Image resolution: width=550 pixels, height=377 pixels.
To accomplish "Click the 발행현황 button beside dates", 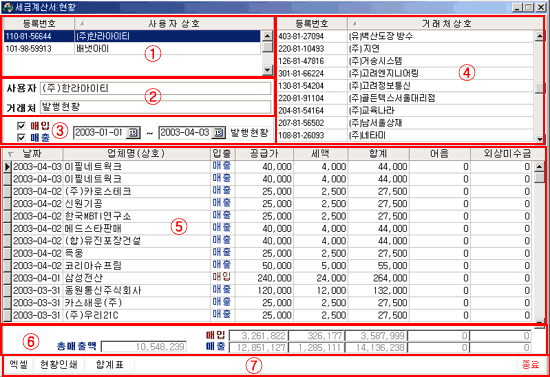I will tap(249, 133).
